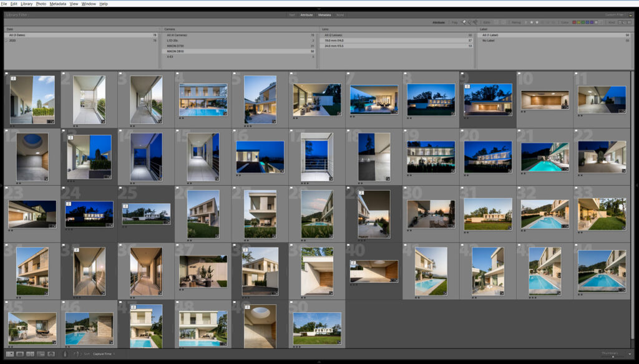Open Compare view from the bottom toolbar
639x364 pixels.
pyautogui.click(x=30, y=354)
